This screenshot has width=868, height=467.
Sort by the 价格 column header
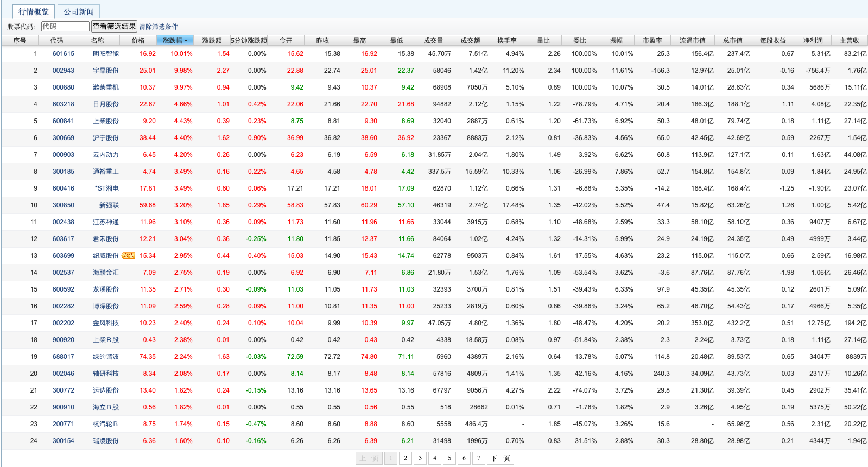[138, 41]
